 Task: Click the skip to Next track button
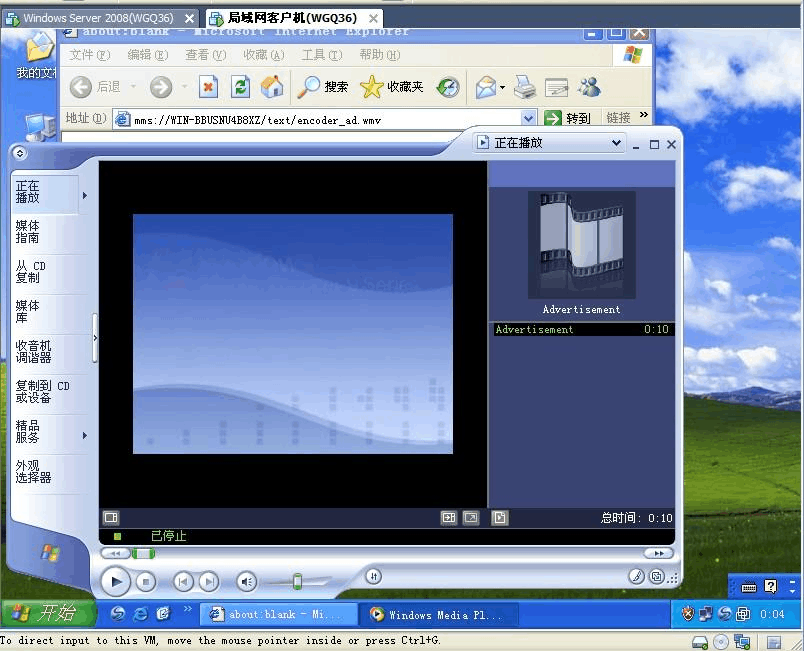click(208, 581)
